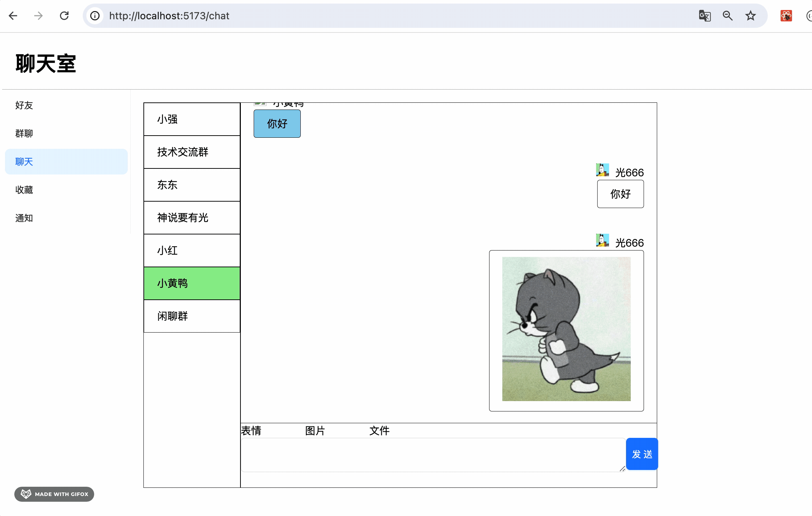
Task: Select the 小强 chat room
Action: coord(192,119)
